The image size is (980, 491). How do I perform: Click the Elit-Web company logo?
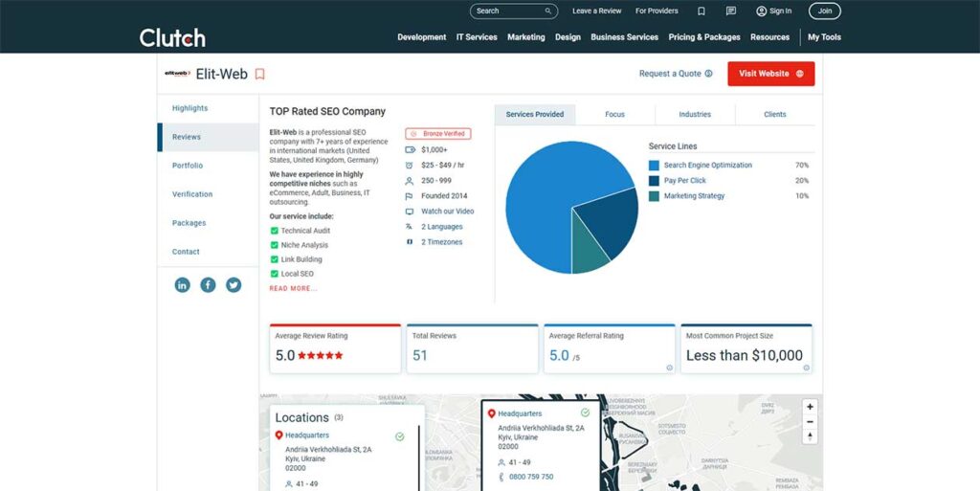click(x=177, y=74)
